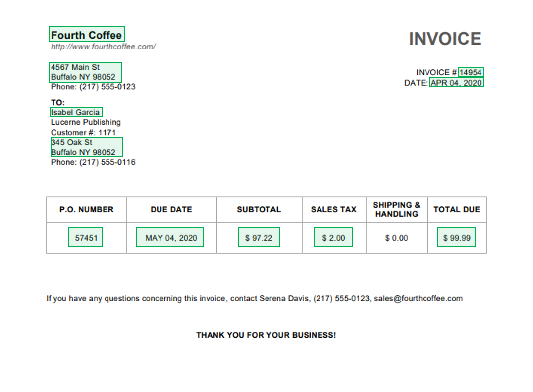
Task: Select the due date MAY 04, 2020
Action: click(x=170, y=238)
